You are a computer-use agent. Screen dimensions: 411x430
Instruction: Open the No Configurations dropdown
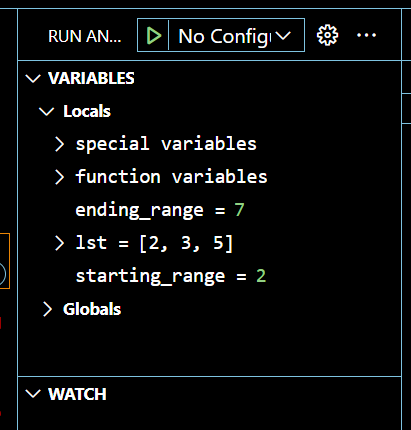[235, 36]
